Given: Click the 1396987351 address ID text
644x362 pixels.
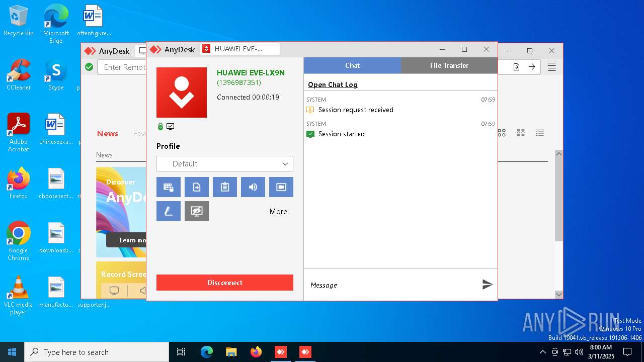Looking at the screenshot, I should point(239,82).
